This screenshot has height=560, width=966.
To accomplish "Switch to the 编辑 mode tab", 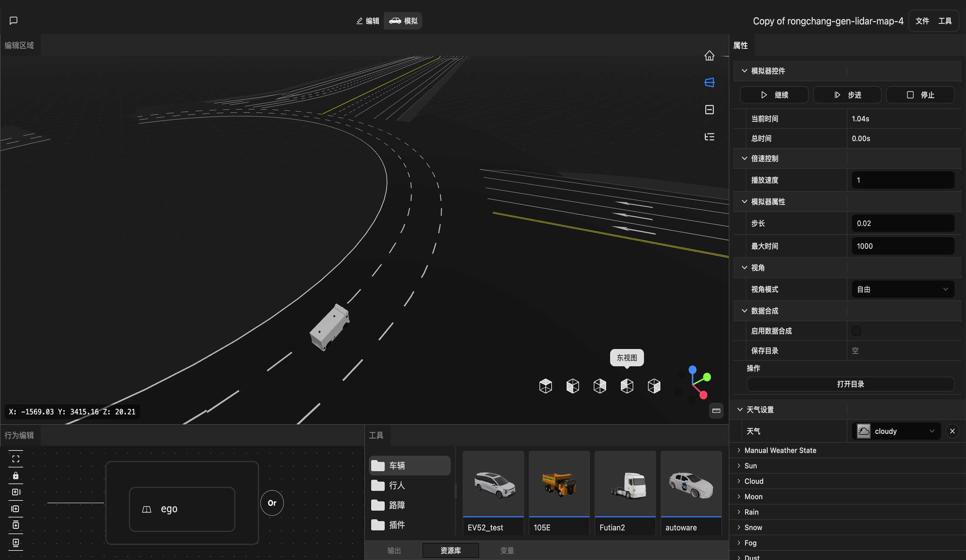I will click(x=367, y=21).
